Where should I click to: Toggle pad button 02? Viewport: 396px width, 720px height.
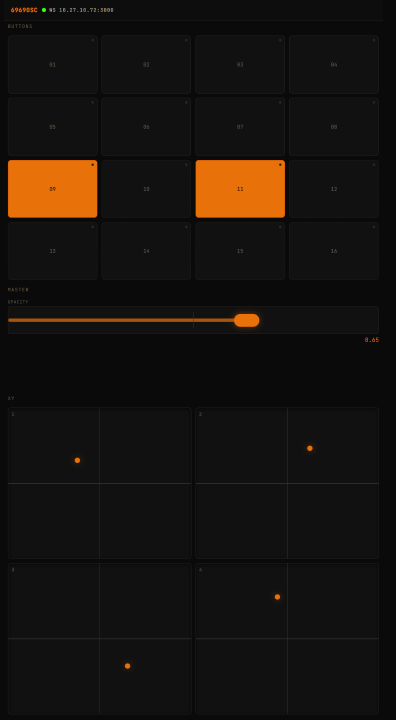[x=146, y=64]
